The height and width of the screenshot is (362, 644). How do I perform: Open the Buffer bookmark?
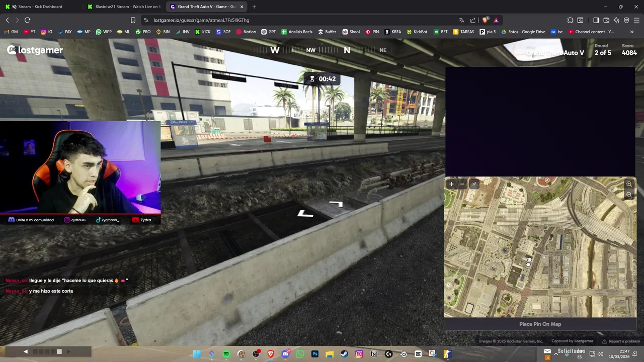327,32
